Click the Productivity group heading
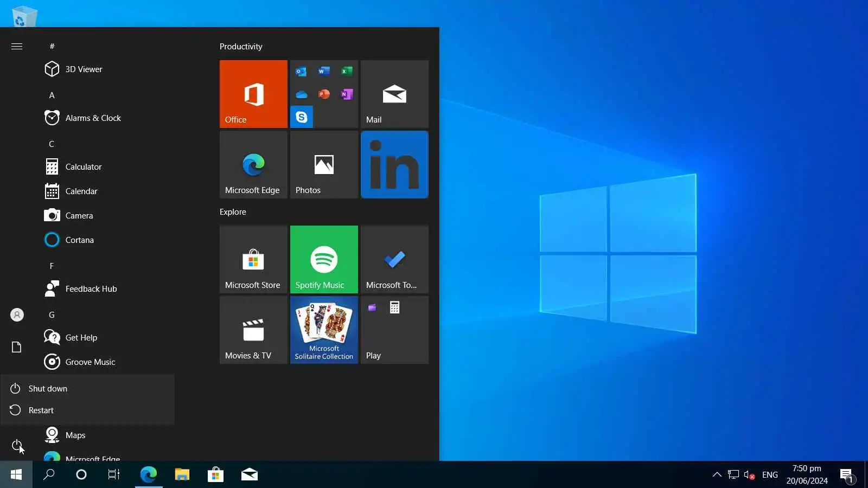The image size is (868, 488). [241, 47]
